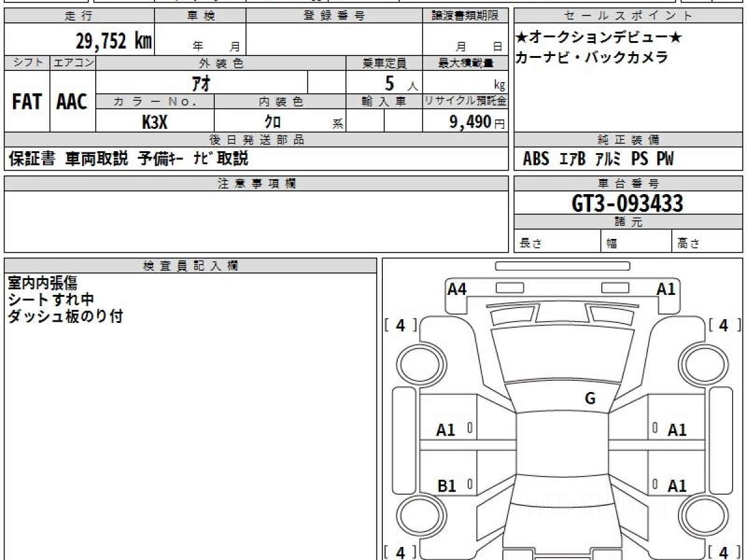Viewport: 747px width, 560px height.
Task: Select the recycle deposit 9,490円
Action: click(x=477, y=122)
